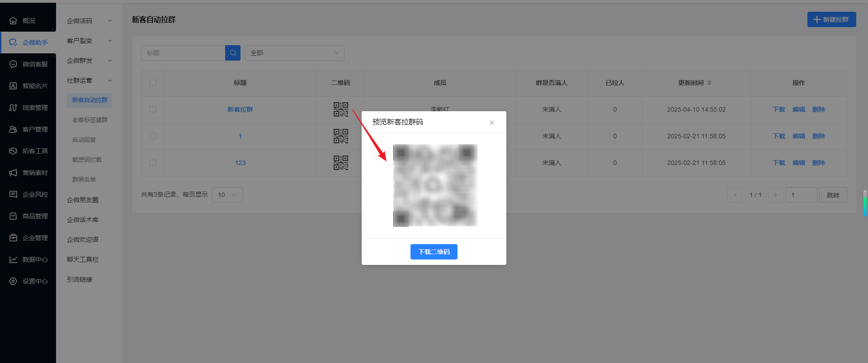
Task: Click the 跳转 jump button
Action: click(833, 195)
